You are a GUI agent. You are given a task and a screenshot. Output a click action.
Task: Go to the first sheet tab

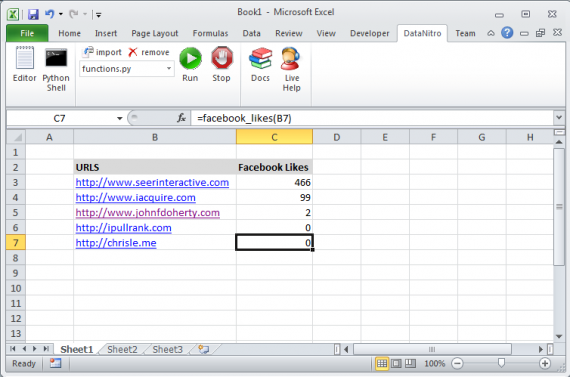coord(13,349)
